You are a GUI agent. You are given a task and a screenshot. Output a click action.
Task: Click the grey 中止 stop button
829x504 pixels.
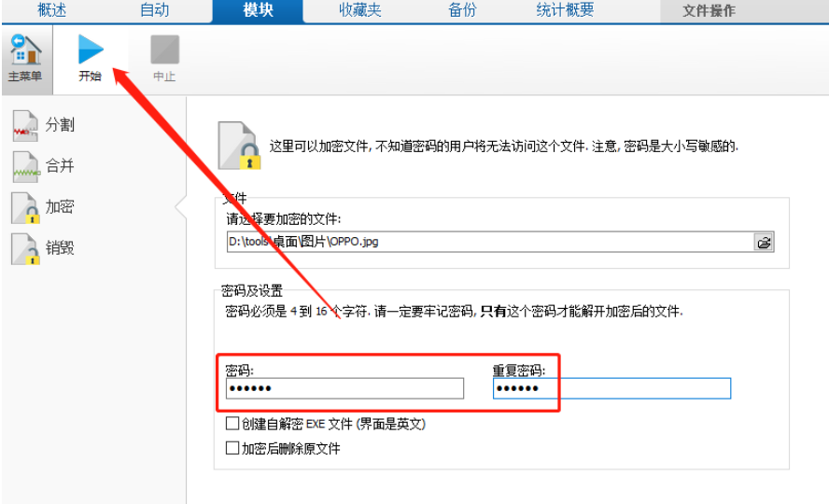point(164,58)
